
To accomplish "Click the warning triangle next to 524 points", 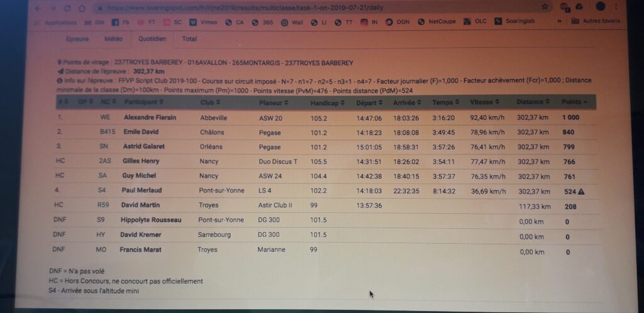I will tap(582, 192).
